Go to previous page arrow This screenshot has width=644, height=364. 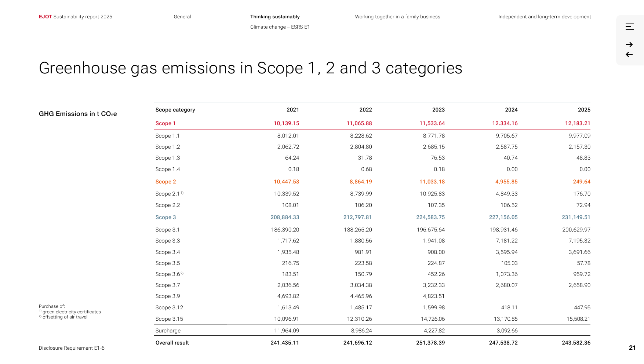click(629, 54)
